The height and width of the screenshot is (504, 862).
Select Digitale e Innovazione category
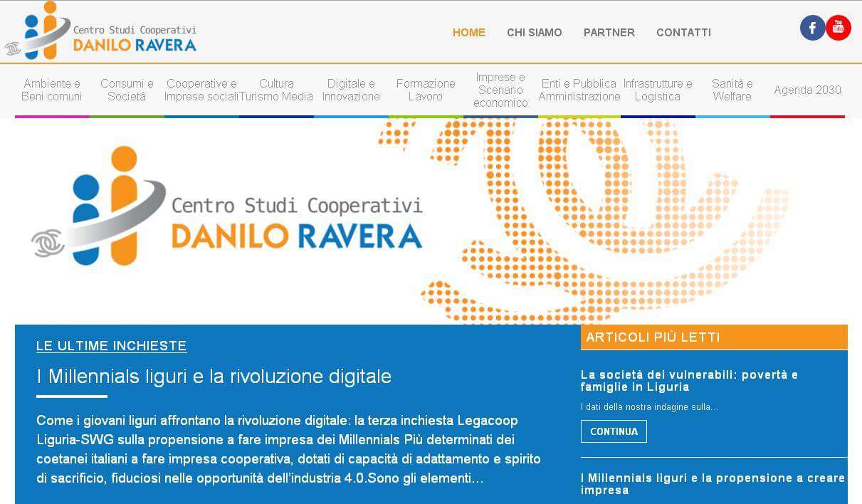coord(351,90)
